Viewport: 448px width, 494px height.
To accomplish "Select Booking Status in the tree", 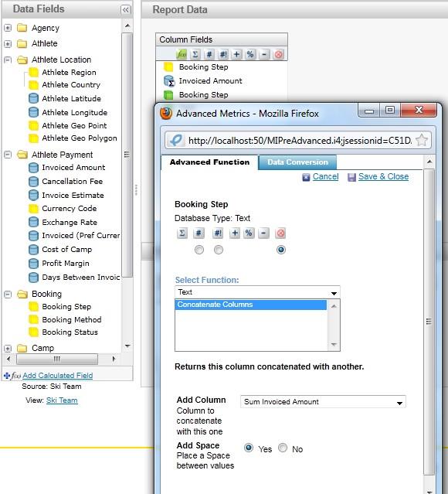I will tap(70, 332).
